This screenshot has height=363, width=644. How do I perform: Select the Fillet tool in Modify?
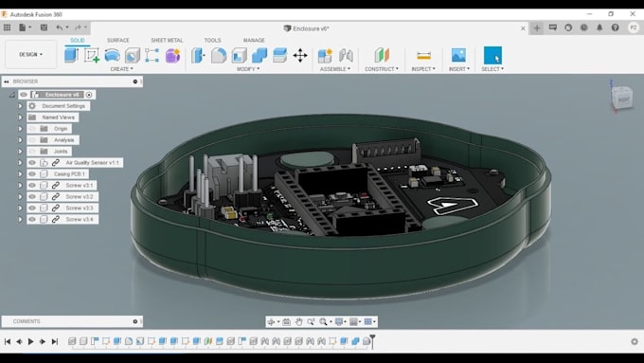coord(219,55)
